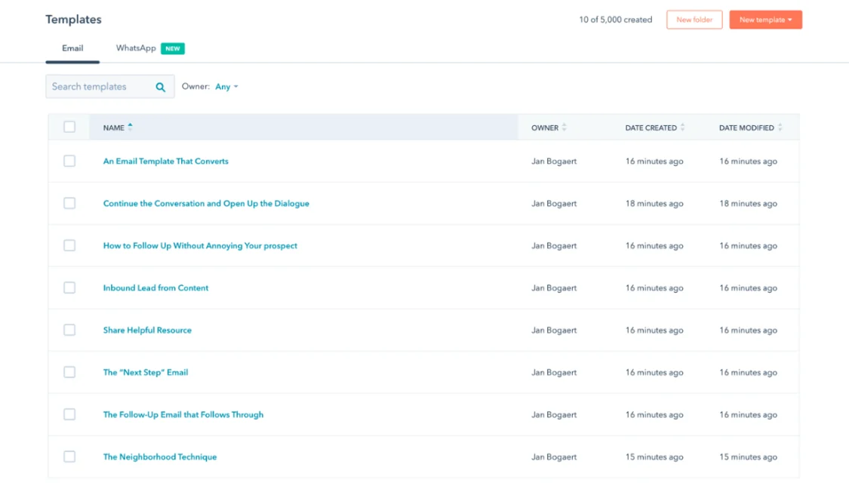
Task: Switch to the WhatsApp tab
Action: (135, 48)
